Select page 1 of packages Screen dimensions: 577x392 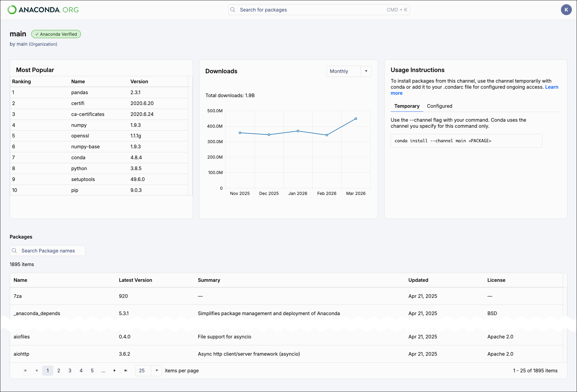coord(48,371)
